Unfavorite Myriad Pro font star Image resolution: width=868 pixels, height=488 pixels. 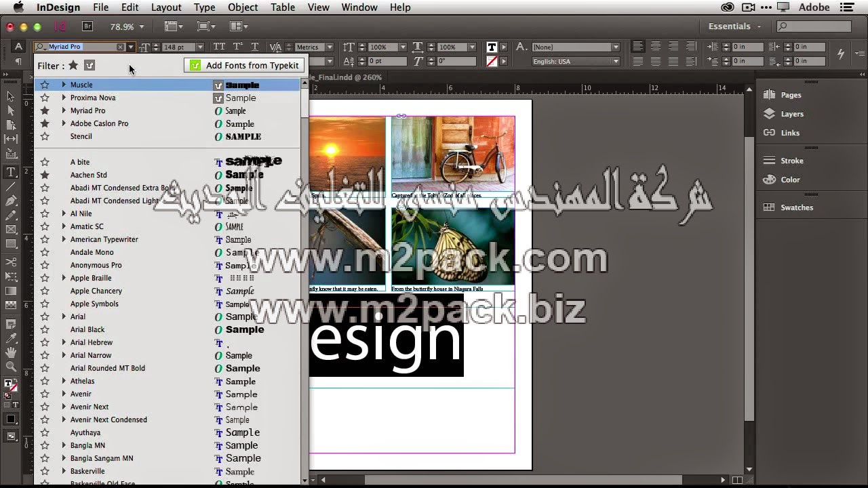45,110
